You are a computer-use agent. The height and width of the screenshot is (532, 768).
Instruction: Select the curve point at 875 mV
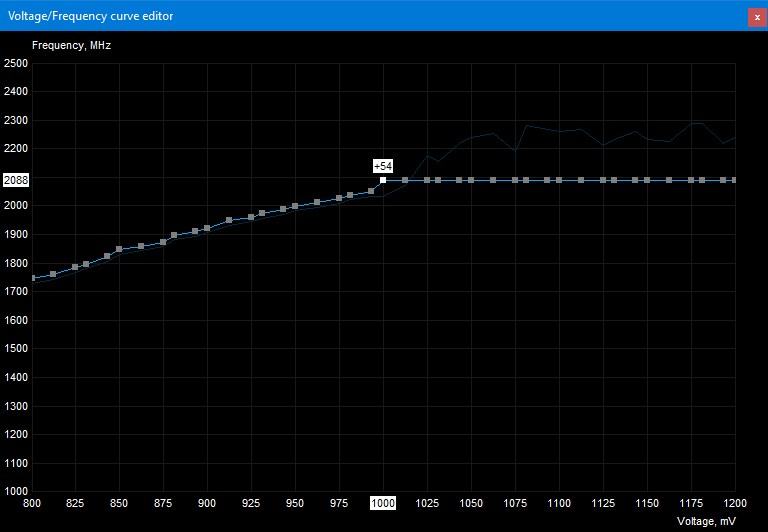[x=163, y=242]
